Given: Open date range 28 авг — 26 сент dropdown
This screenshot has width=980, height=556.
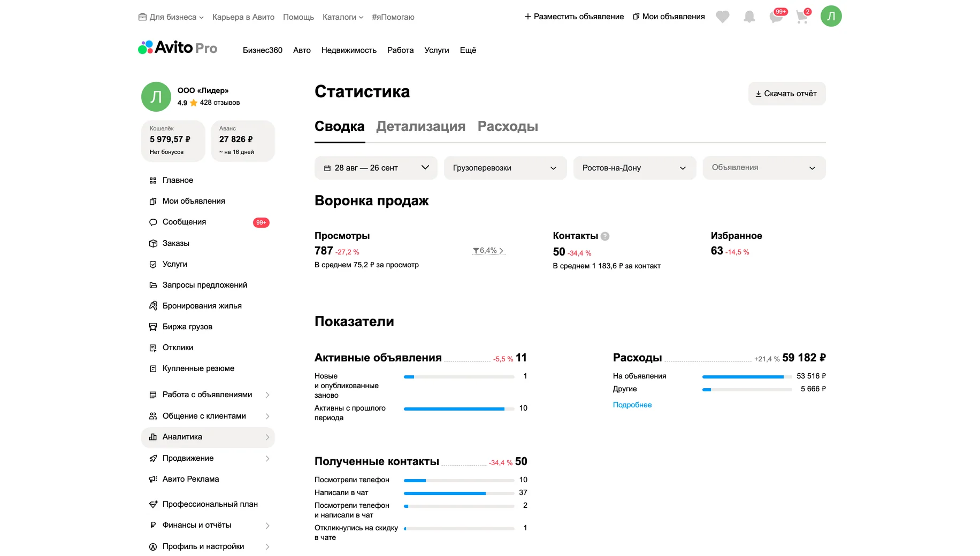Looking at the screenshot, I should point(376,168).
